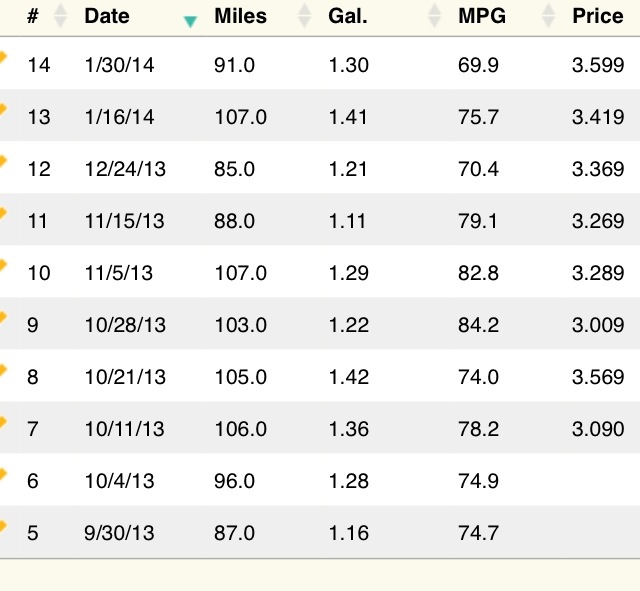The width and height of the screenshot is (640, 591).
Task: Click the Price column header
Action: [x=597, y=16]
